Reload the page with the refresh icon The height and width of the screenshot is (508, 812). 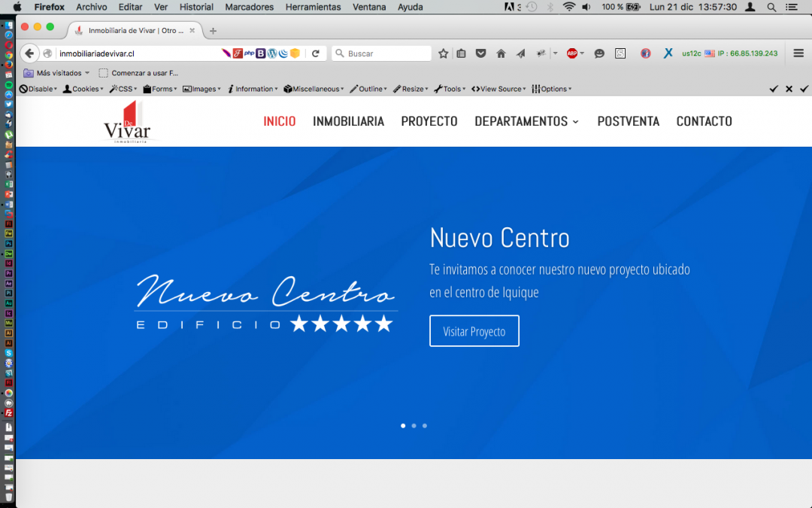pos(316,53)
